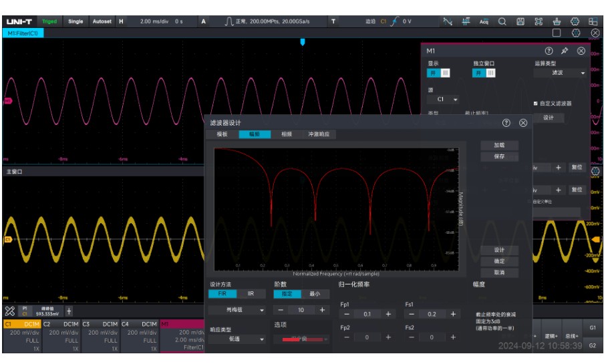Pin the M1 math panel
The image size is (604, 364).
(565, 51)
